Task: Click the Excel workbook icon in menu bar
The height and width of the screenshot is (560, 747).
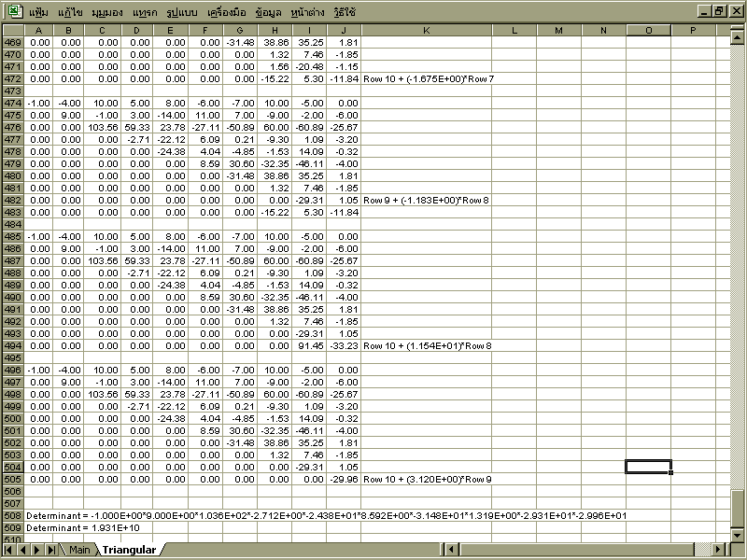Action: [15, 11]
